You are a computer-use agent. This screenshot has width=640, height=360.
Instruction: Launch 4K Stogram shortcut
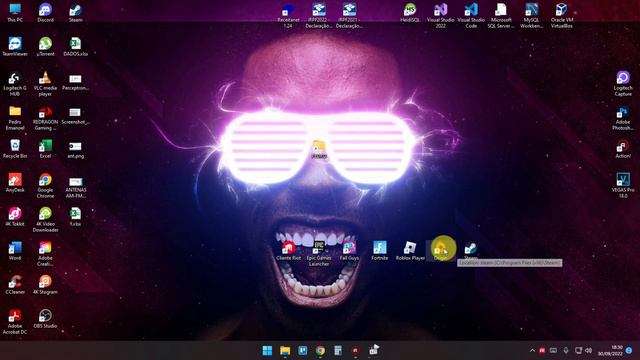point(45,284)
